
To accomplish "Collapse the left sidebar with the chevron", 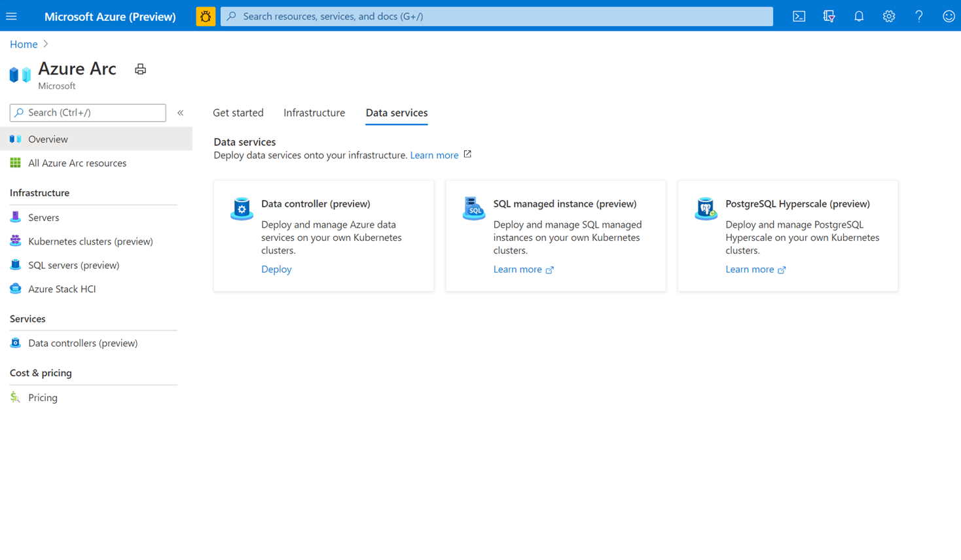I will [x=181, y=113].
